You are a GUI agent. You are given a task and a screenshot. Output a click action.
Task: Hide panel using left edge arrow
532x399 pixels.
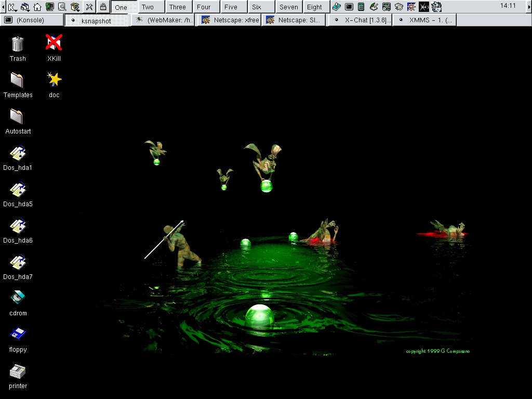(x=3, y=6)
